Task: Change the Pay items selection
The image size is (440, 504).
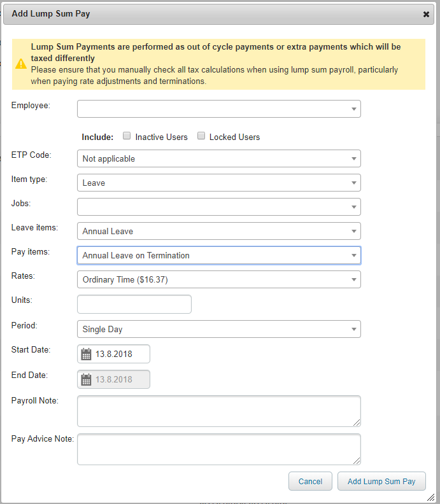Action: tap(218, 255)
